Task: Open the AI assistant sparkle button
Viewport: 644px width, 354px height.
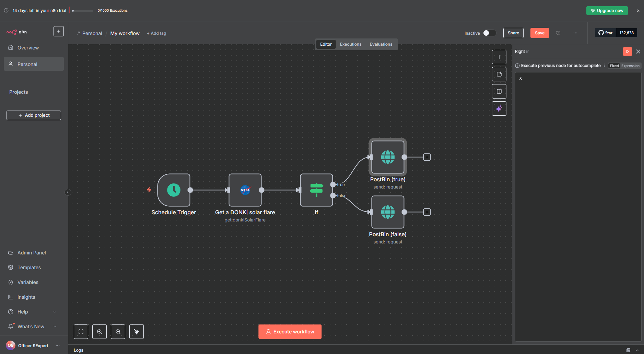Action: 499,109
